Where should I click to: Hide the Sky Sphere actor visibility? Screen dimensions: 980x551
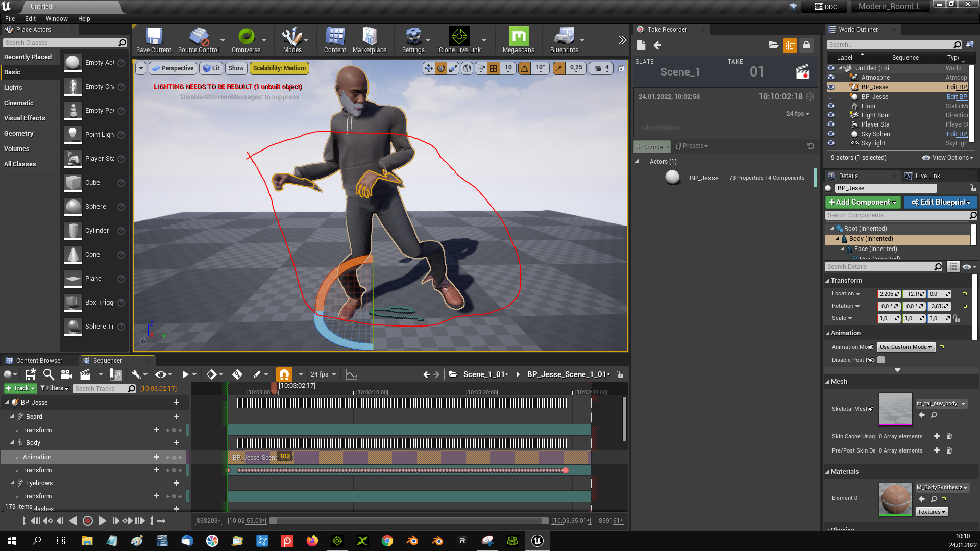(x=831, y=134)
